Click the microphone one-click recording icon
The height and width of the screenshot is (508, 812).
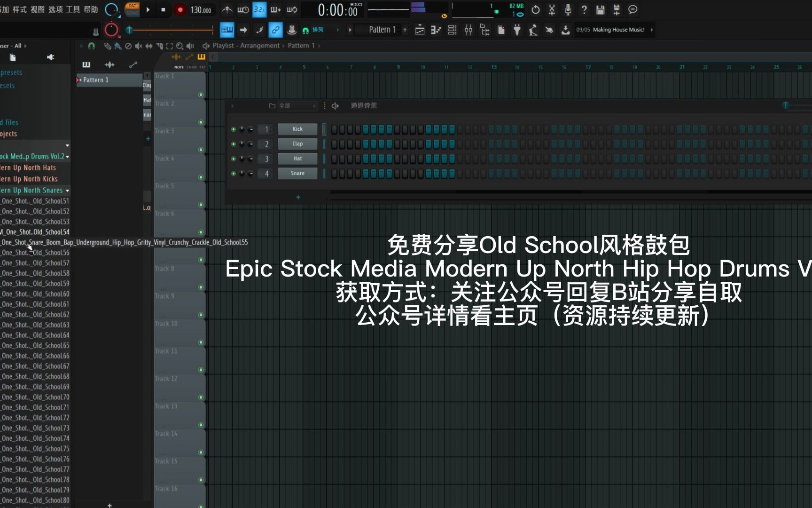coord(568,9)
